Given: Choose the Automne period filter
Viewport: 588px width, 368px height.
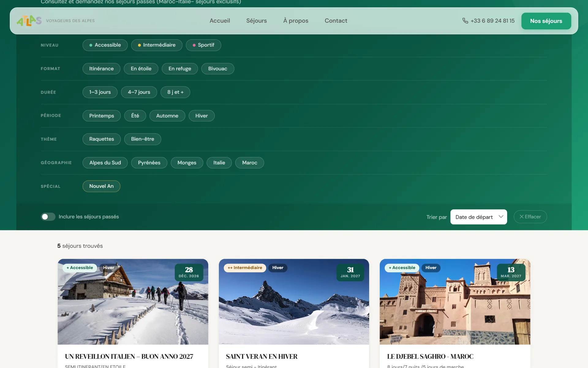Looking at the screenshot, I should [167, 116].
